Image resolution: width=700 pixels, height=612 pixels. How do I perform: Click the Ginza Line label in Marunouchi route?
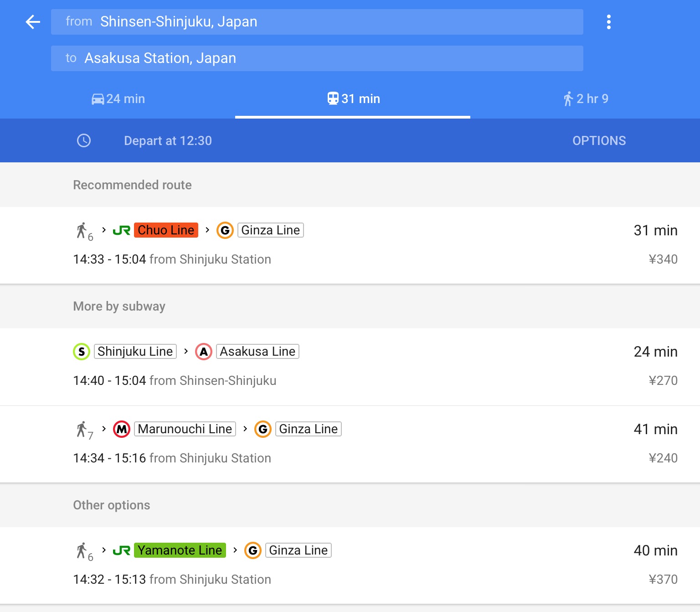click(x=309, y=429)
